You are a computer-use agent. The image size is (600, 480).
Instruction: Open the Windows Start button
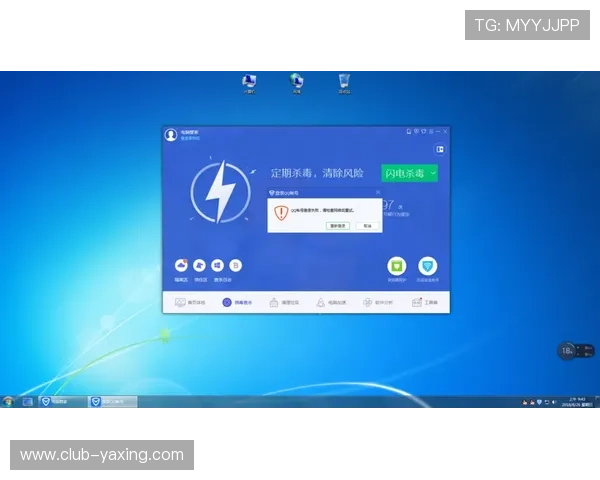pyautogui.click(x=8, y=402)
